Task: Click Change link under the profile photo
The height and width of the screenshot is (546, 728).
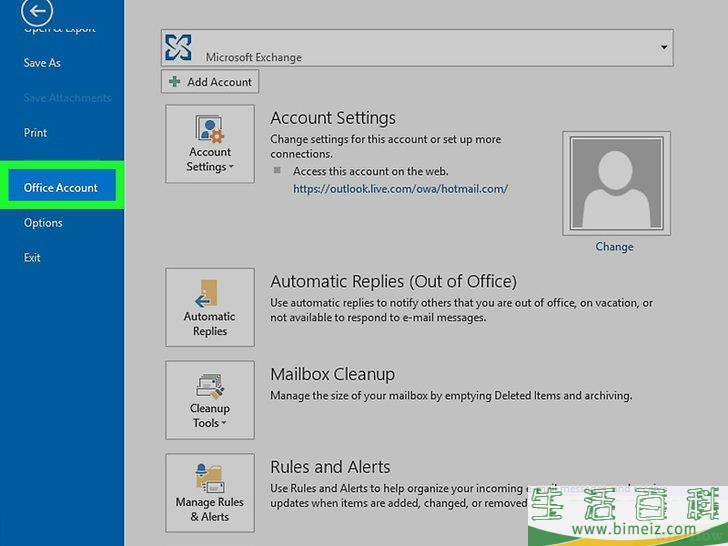Action: point(614,247)
